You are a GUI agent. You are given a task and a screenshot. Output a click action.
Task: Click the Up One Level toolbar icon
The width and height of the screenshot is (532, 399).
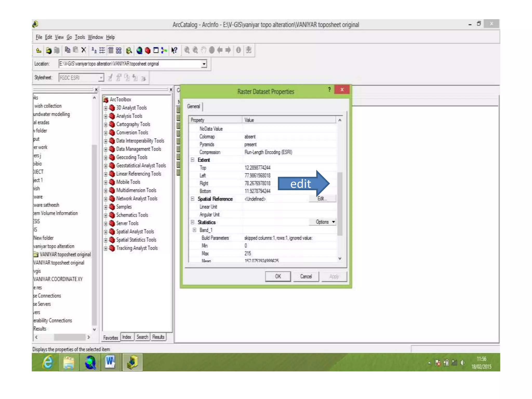39,50
